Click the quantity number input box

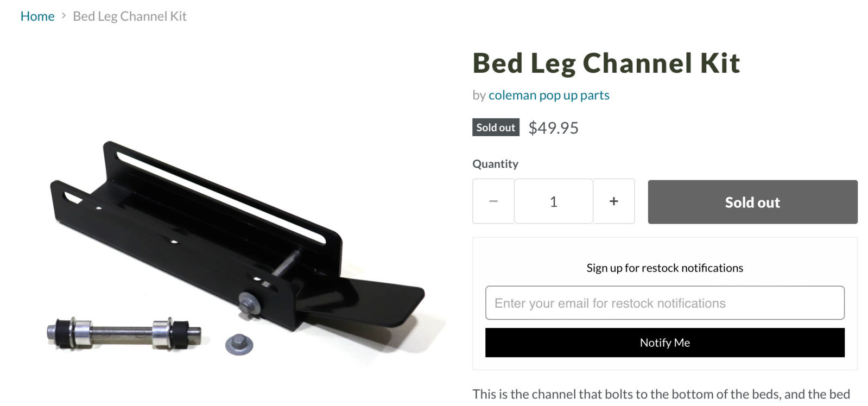553,201
